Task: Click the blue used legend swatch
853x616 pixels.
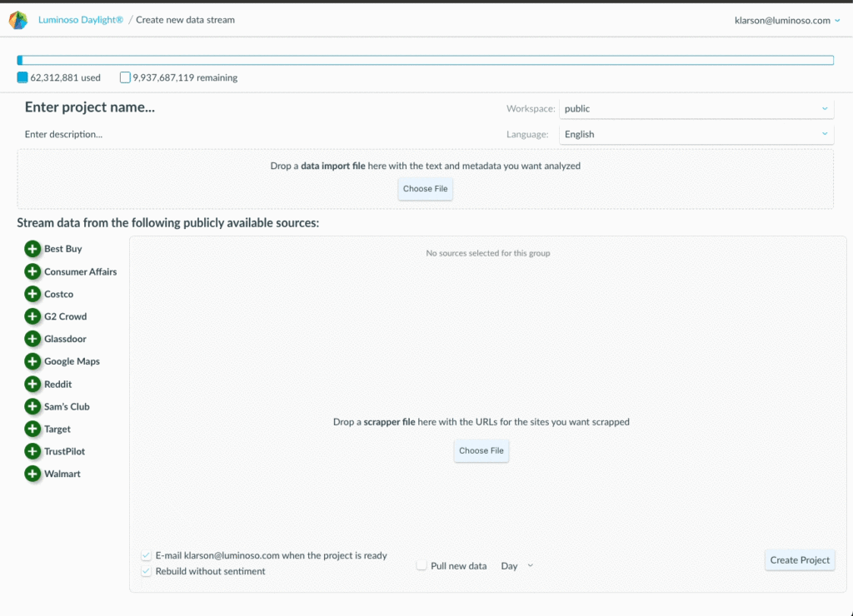Action: (x=22, y=77)
